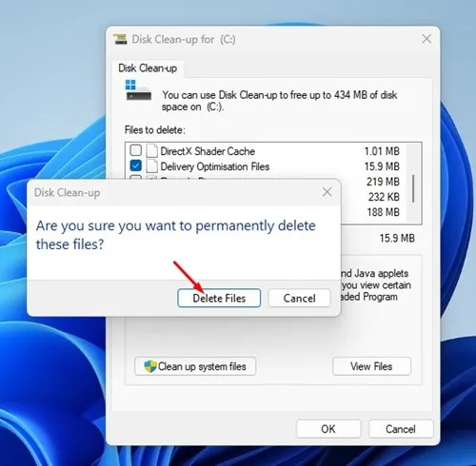
Task: Click Cancel in the main Disk Clean-up window
Action: click(x=401, y=429)
